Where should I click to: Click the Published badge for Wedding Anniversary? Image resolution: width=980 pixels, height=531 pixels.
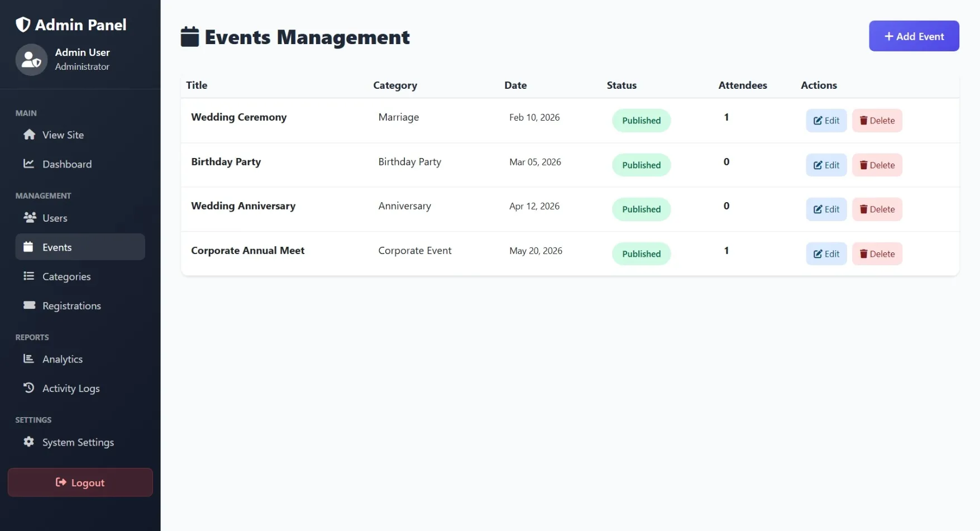[640, 209]
